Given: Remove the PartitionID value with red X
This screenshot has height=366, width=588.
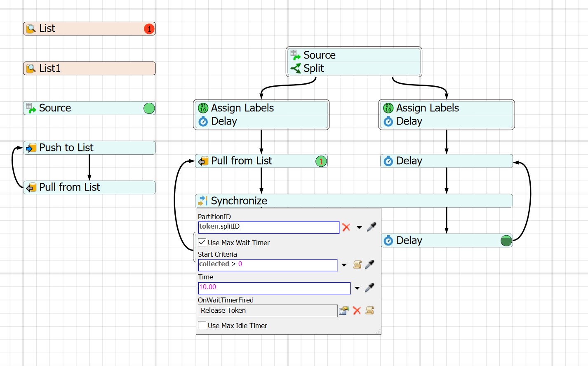Looking at the screenshot, I should 346,227.
